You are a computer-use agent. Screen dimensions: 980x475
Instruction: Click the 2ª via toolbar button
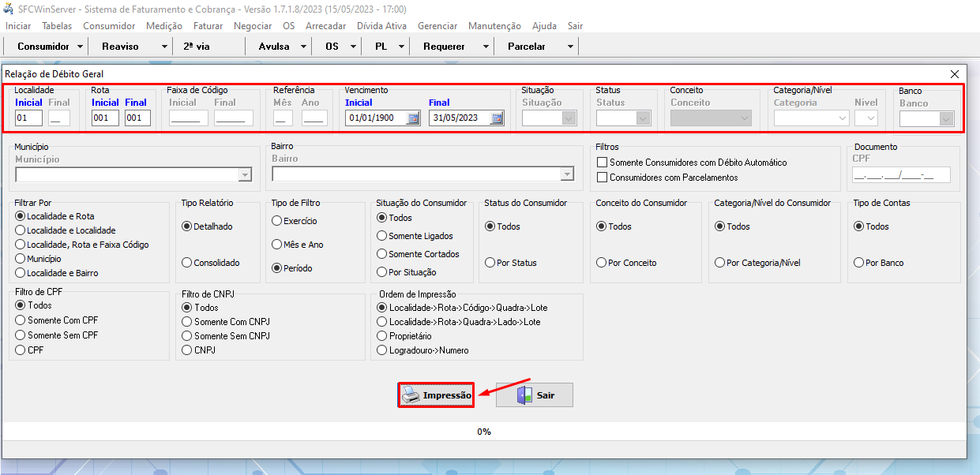(197, 47)
